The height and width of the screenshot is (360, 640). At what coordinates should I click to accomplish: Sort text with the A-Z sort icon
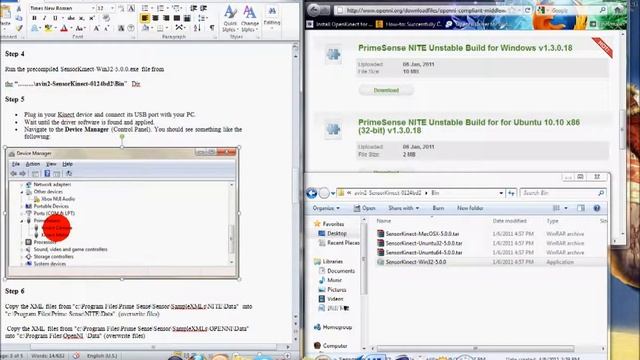tap(197, 28)
